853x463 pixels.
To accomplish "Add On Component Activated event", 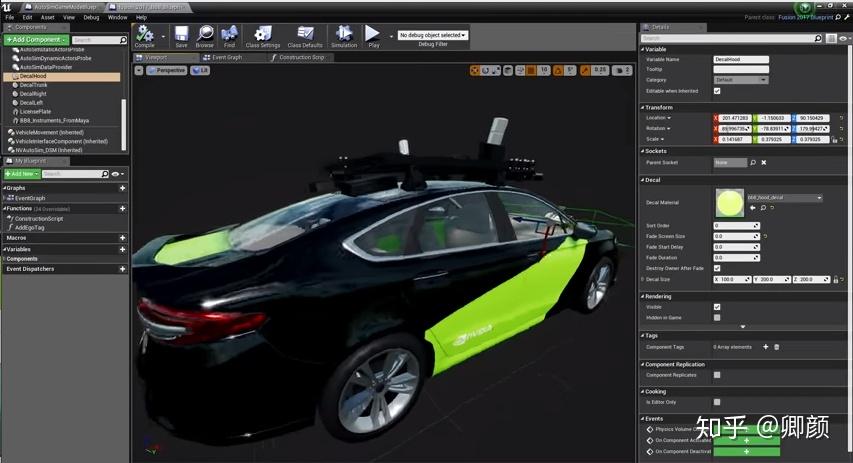I will [x=746, y=441].
